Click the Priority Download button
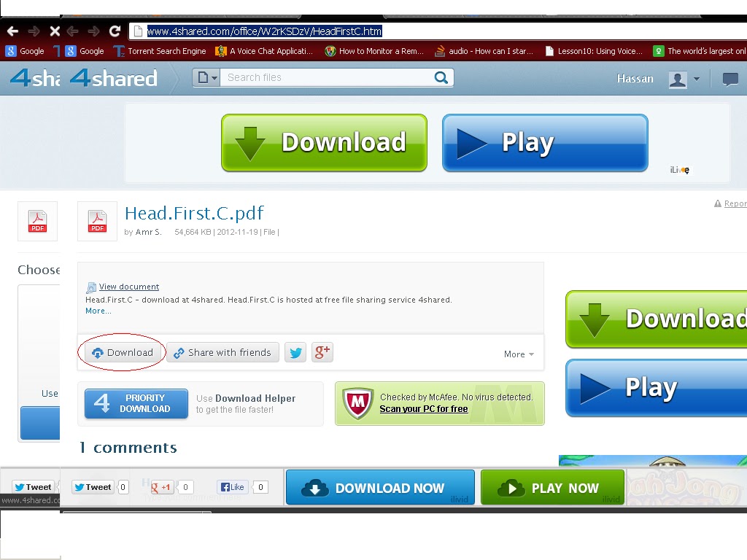Viewport: 747px width, 560px height. pos(136,404)
